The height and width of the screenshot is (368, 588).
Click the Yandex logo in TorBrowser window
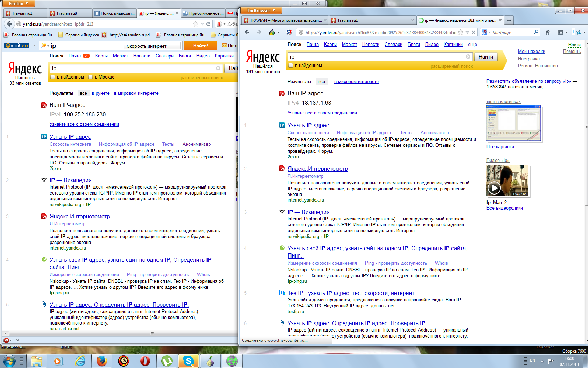pyautogui.click(x=263, y=57)
